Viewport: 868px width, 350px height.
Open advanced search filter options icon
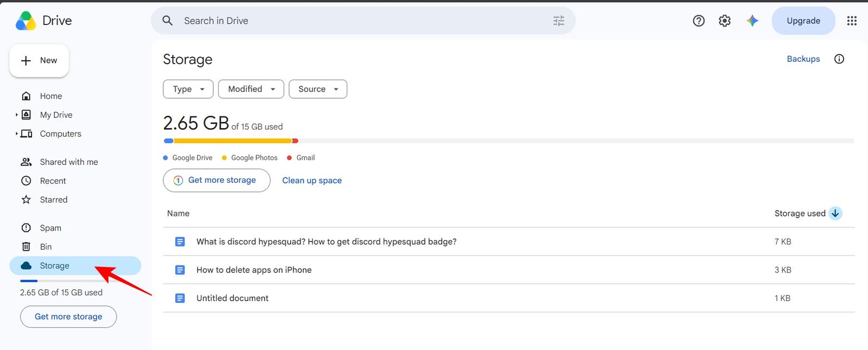[x=559, y=21]
